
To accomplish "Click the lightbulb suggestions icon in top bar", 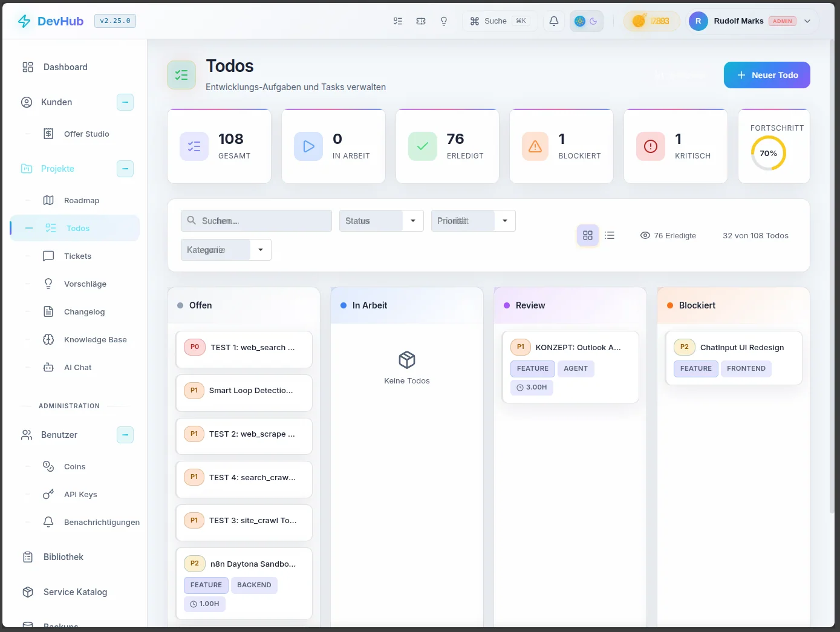I will pos(444,21).
